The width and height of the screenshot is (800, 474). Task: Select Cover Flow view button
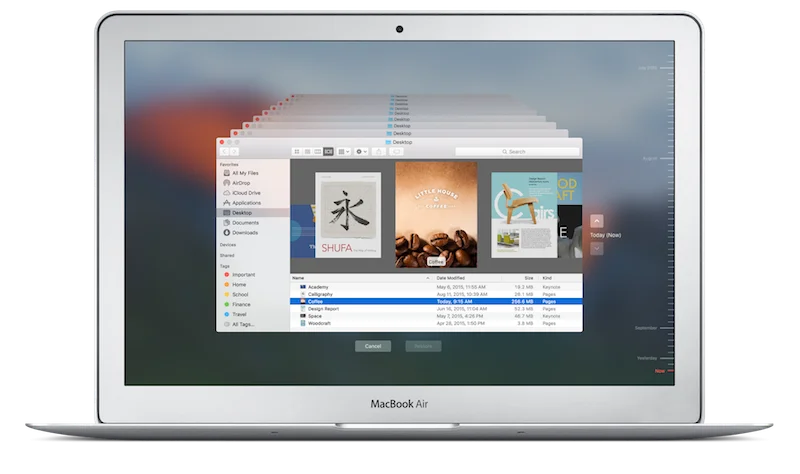329,152
